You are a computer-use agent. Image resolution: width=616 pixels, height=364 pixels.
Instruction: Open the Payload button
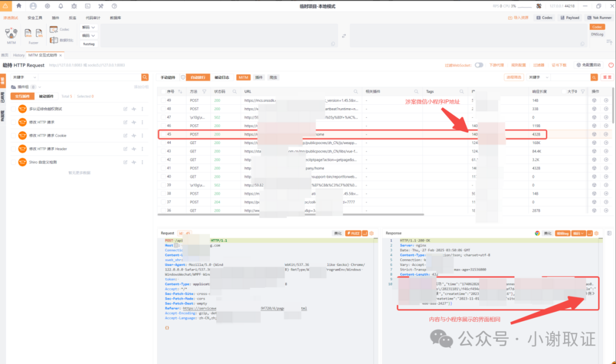click(x=570, y=18)
